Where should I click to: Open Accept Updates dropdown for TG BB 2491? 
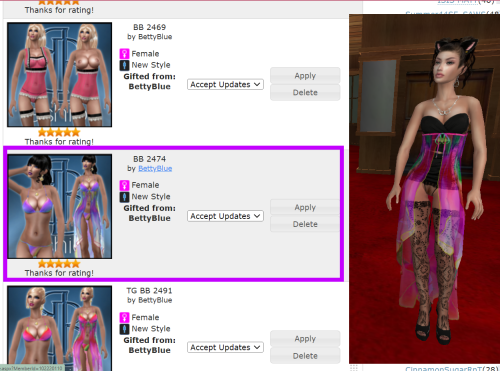(225, 347)
